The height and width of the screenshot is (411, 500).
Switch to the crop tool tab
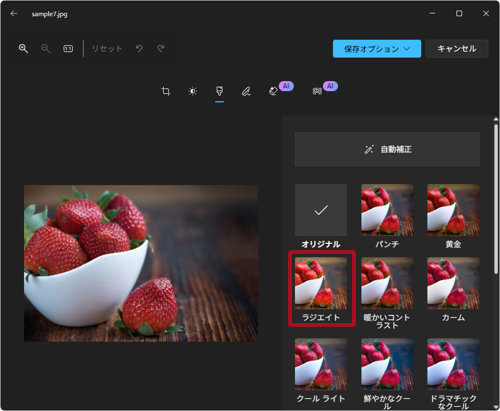pos(166,91)
